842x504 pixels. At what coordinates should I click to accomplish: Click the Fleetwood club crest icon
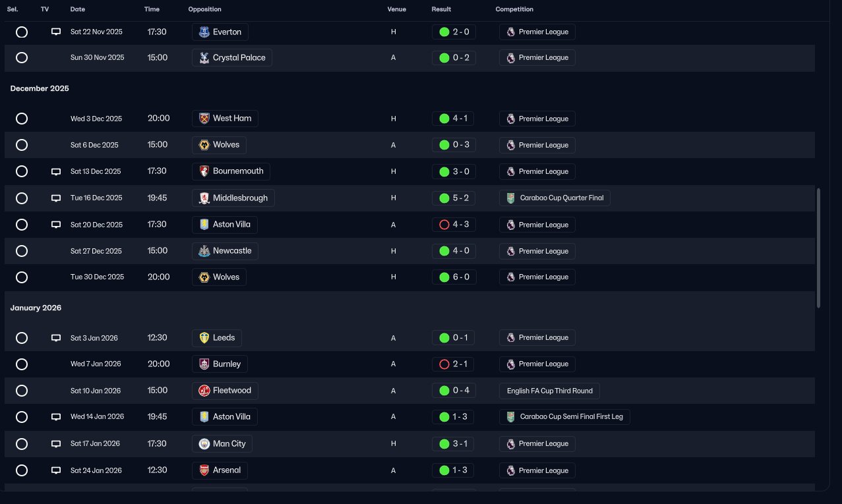point(204,391)
